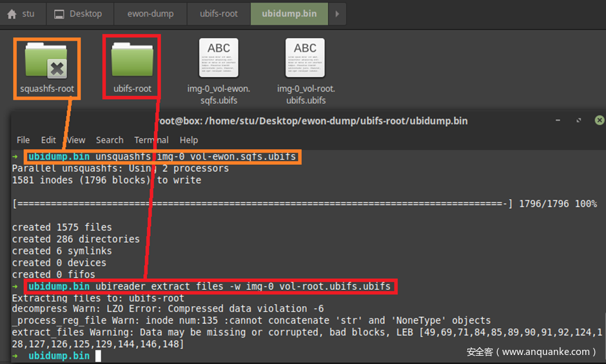
Task: Click the unsquashfs command line text
Action: [x=195, y=157]
